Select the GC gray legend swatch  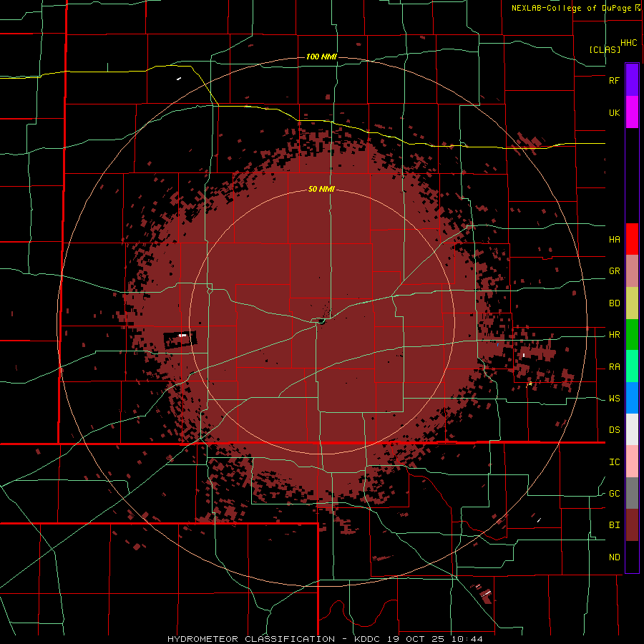(x=632, y=493)
